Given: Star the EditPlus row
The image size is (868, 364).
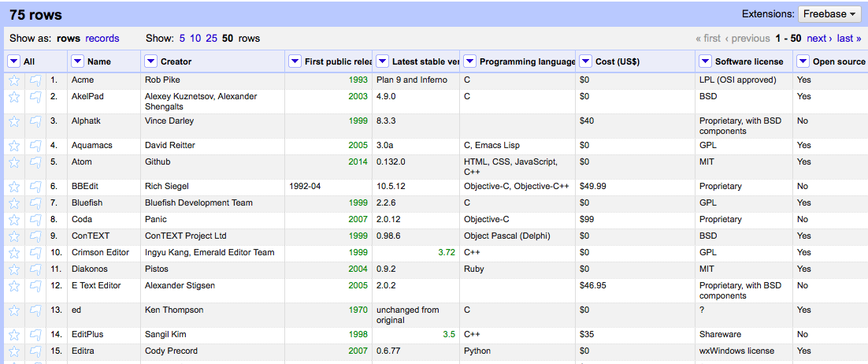Looking at the screenshot, I should pyautogui.click(x=13, y=335).
